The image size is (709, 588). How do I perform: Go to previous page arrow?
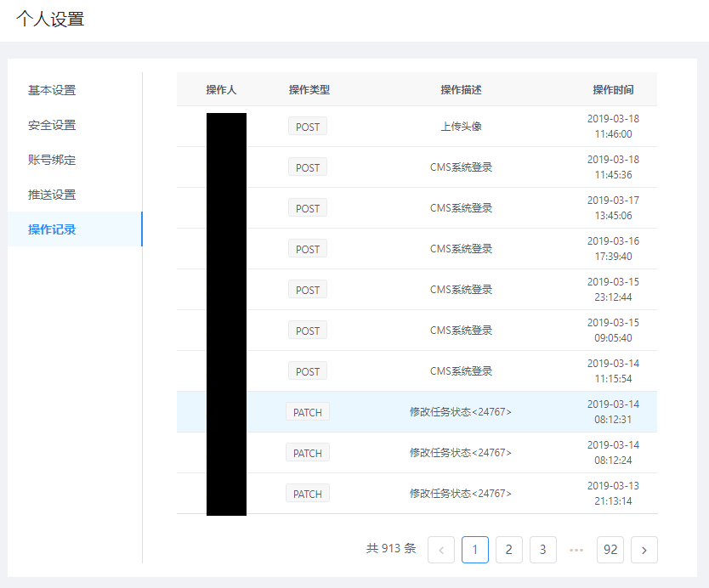441,550
